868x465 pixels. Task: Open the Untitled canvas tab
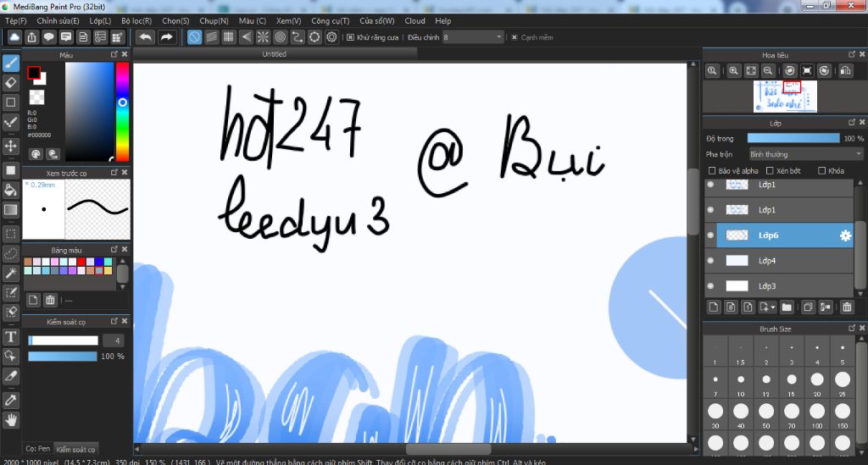tap(275, 54)
